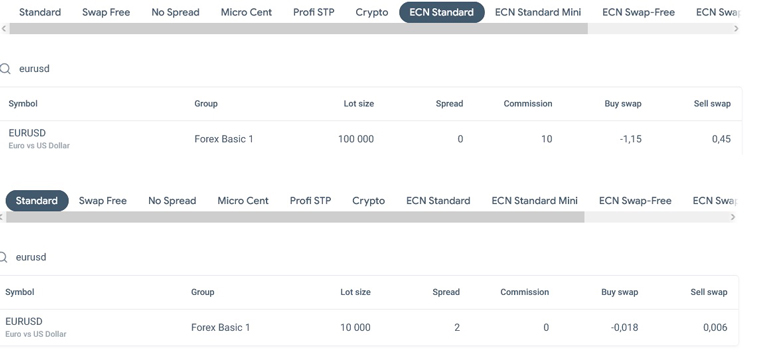Open ECN Standard Mini tab in upper bar

[x=538, y=12]
